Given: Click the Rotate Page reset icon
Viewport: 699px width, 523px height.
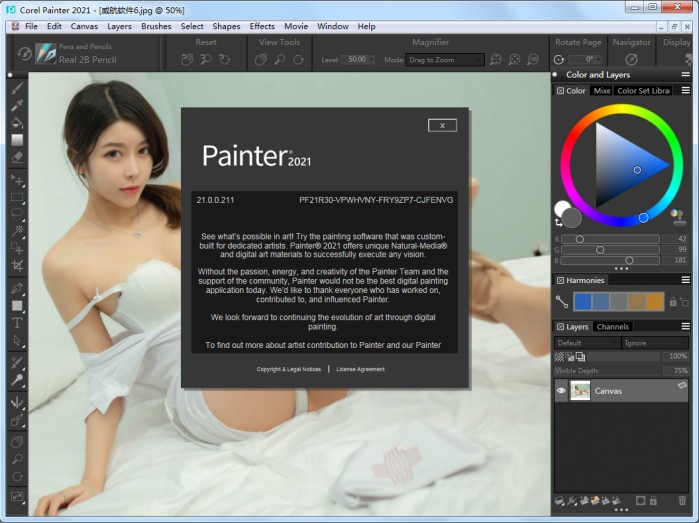Looking at the screenshot, I should (x=559, y=59).
